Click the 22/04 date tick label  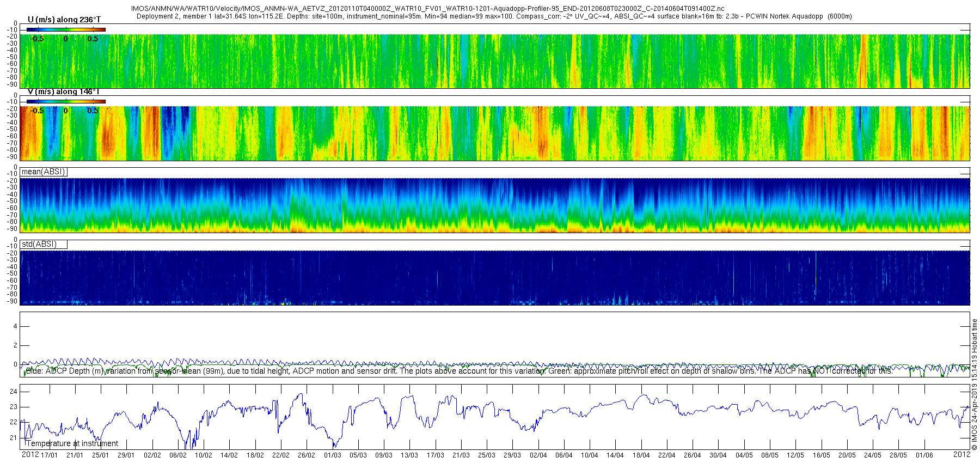(x=666, y=455)
